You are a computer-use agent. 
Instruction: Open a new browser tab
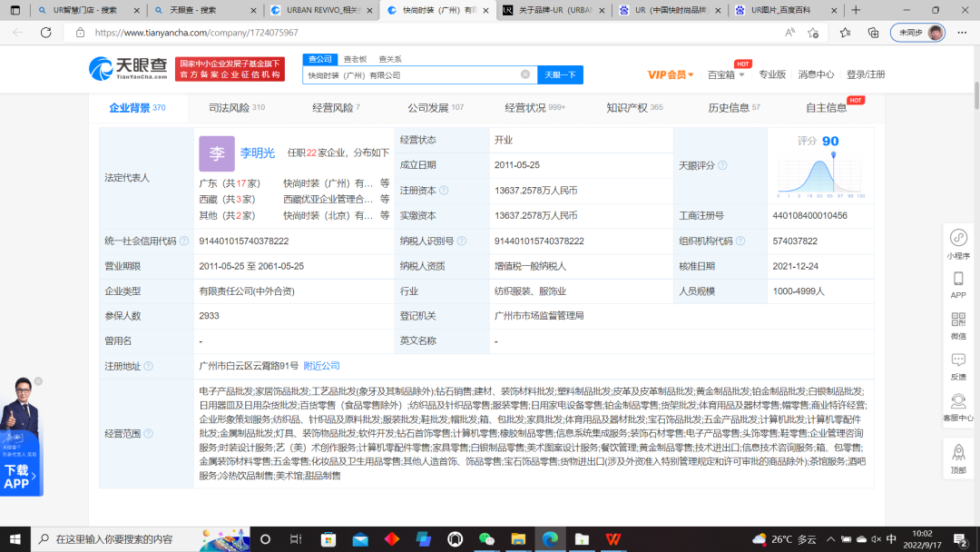click(x=856, y=10)
